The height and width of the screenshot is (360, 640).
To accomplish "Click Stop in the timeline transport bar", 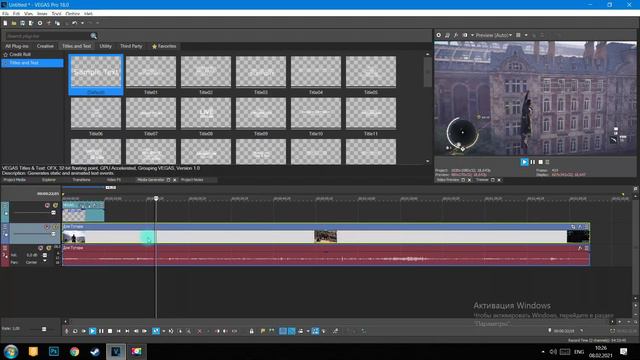I will pyautogui.click(x=110, y=331).
